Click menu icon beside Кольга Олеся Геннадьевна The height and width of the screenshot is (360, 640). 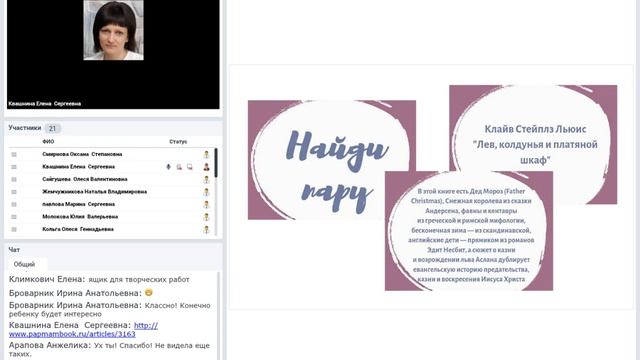coord(14,229)
